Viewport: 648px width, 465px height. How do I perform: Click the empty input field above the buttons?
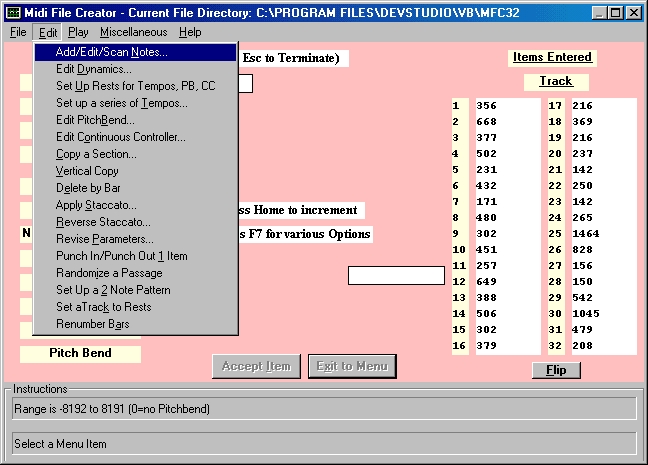(396, 275)
